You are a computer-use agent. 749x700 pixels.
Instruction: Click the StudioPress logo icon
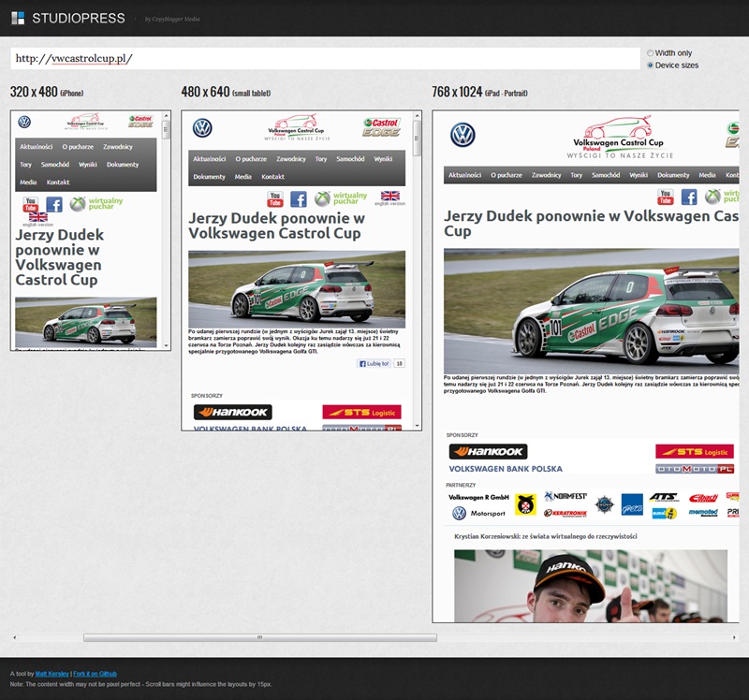tap(18, 17)
